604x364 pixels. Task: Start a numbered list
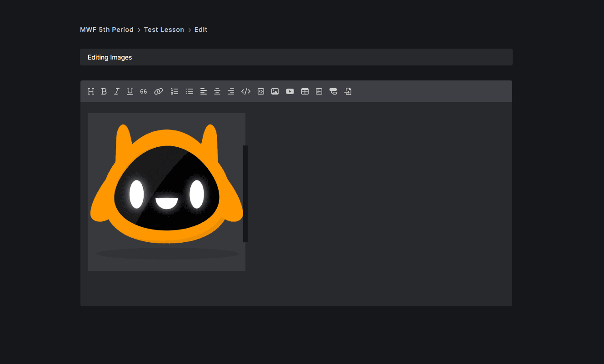coord(175,91)
